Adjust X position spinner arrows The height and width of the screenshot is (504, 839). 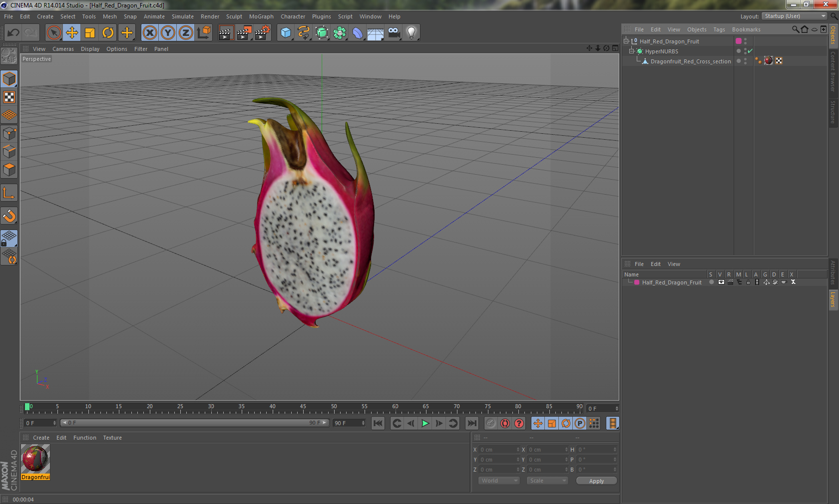518,450
